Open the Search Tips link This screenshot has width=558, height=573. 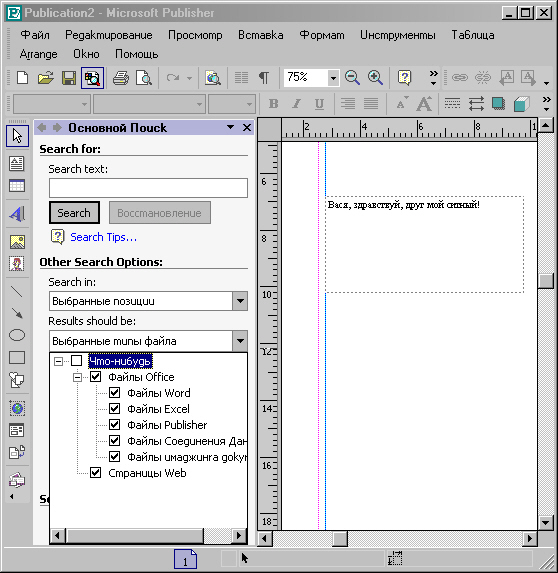click(103, 237)
